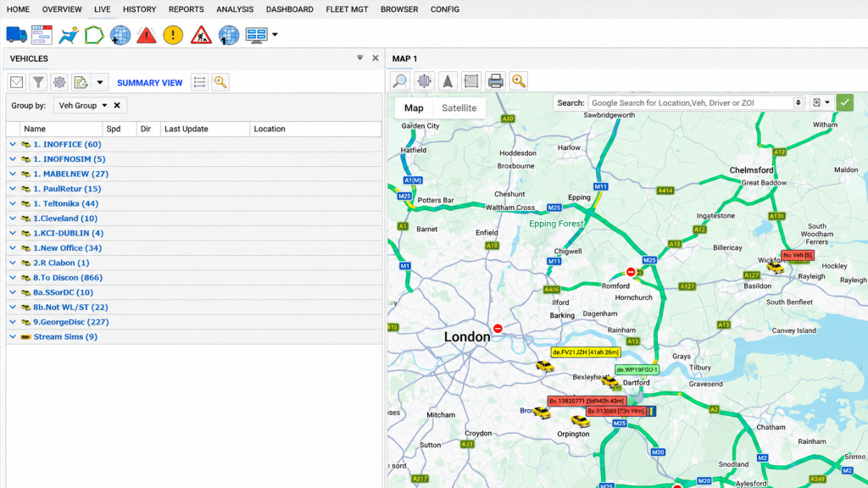Open the FLEET MGT menu
The image size is (868, 488).
click(347, 9)
